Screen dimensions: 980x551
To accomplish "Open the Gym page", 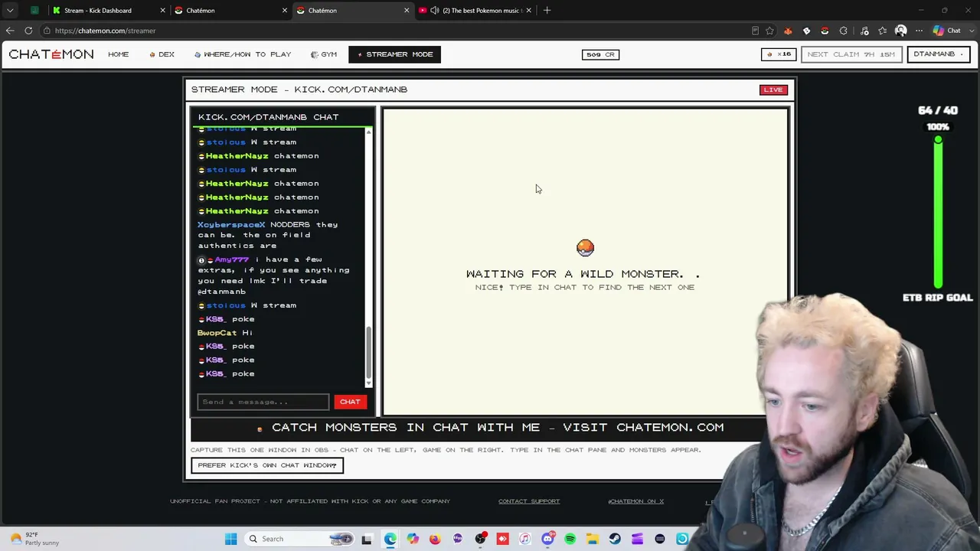I will tap(324, 54).
